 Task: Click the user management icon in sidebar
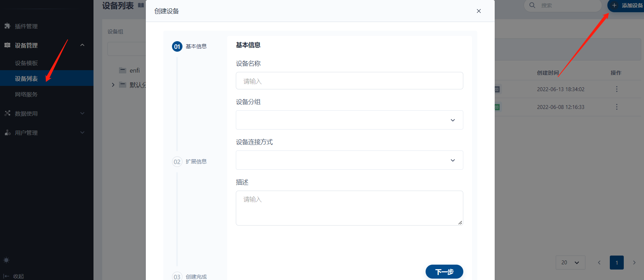(x=7, y=133)
